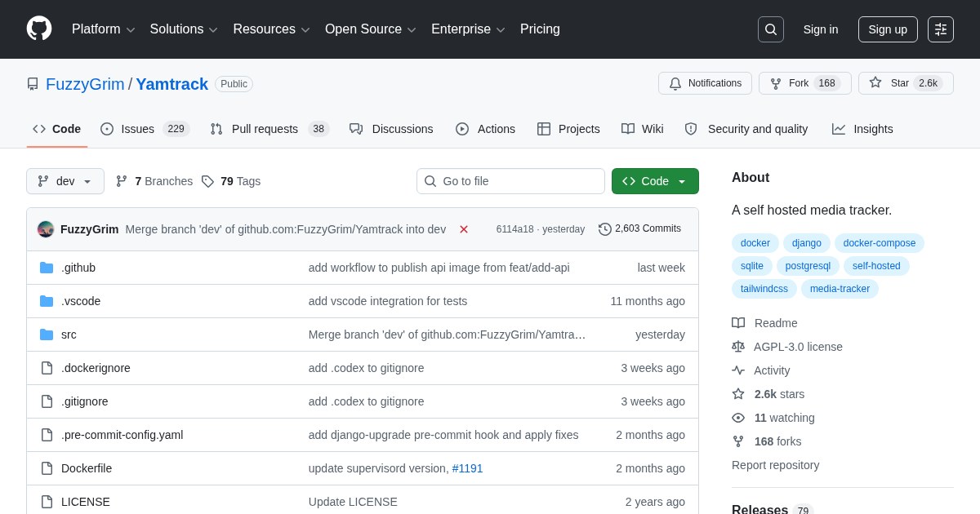Select the media-tracker topic tag

coord(840,289)
